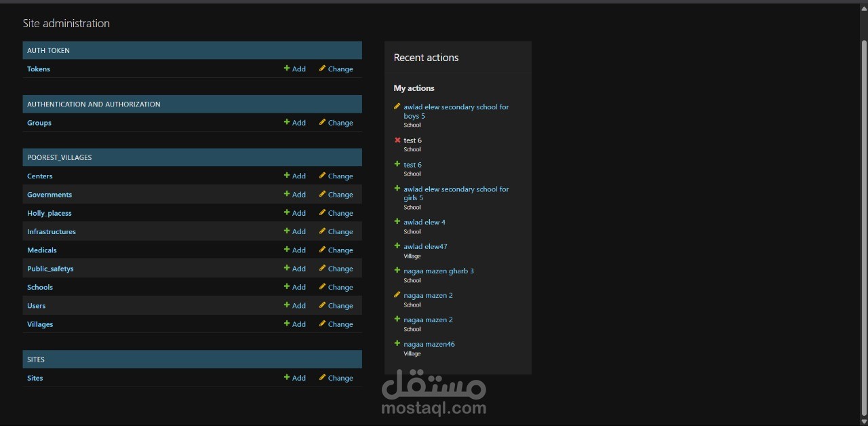Click the pencil icon to change Groups
Image resolution: width=868 pixels, height=426 pixels.
[321, 122]
